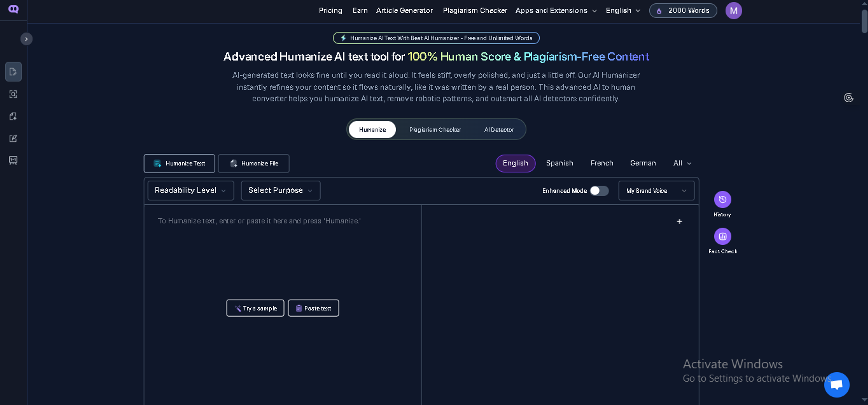The width and height of the screenshot is (868, 405).
Task: Switch to the Plagiarism Checker tab
Action: (435, 130)
